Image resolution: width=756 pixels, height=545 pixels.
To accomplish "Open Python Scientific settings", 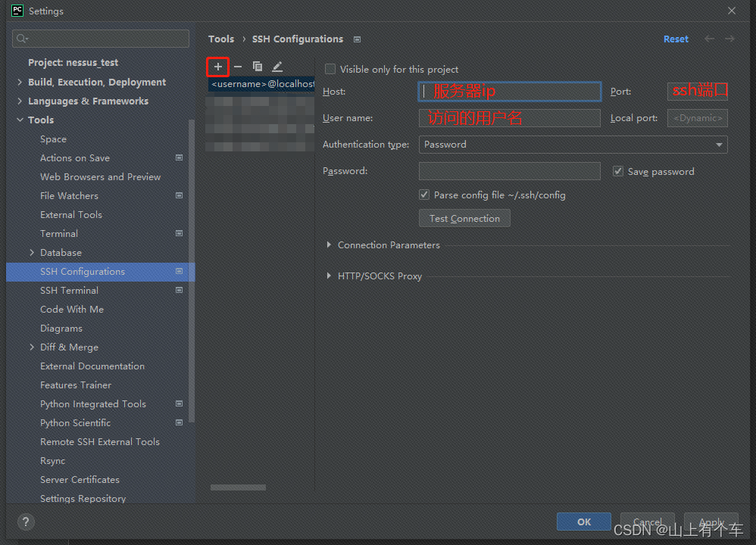I will coord(75,422).
